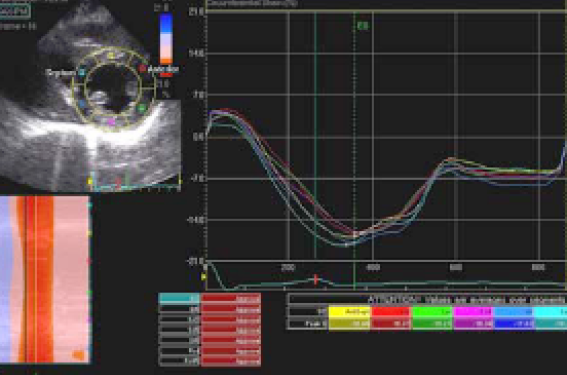Click the yellow marker at the ECG start
This screenshot has width=567, height=375.
click(204, 277)
